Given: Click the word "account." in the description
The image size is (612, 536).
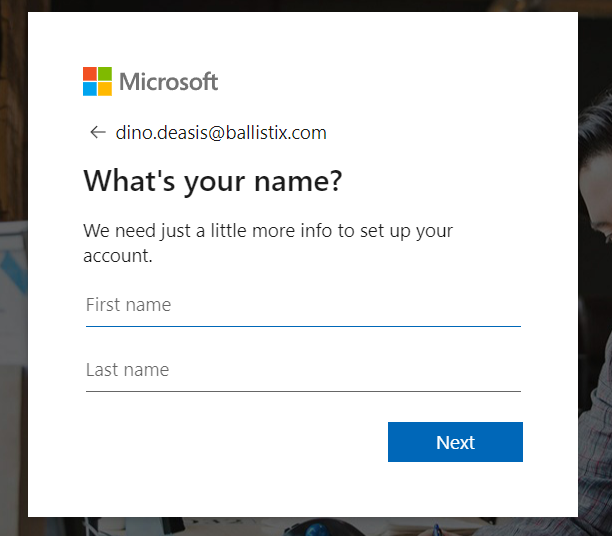Looking at the screenshot, I should [x=117, y=256].
